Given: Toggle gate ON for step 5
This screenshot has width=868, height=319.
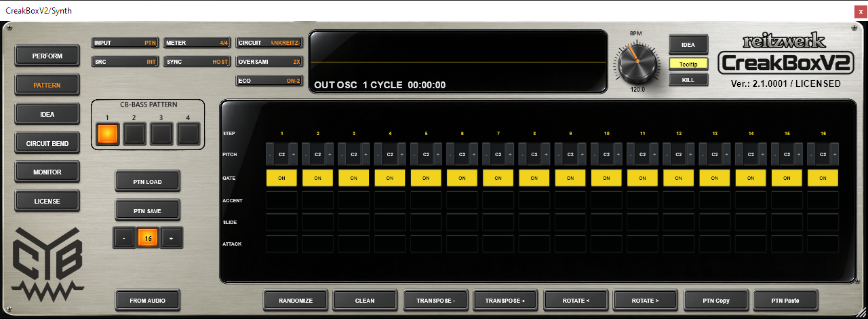Looking at the screenshot, I should (x=426, y=179).
